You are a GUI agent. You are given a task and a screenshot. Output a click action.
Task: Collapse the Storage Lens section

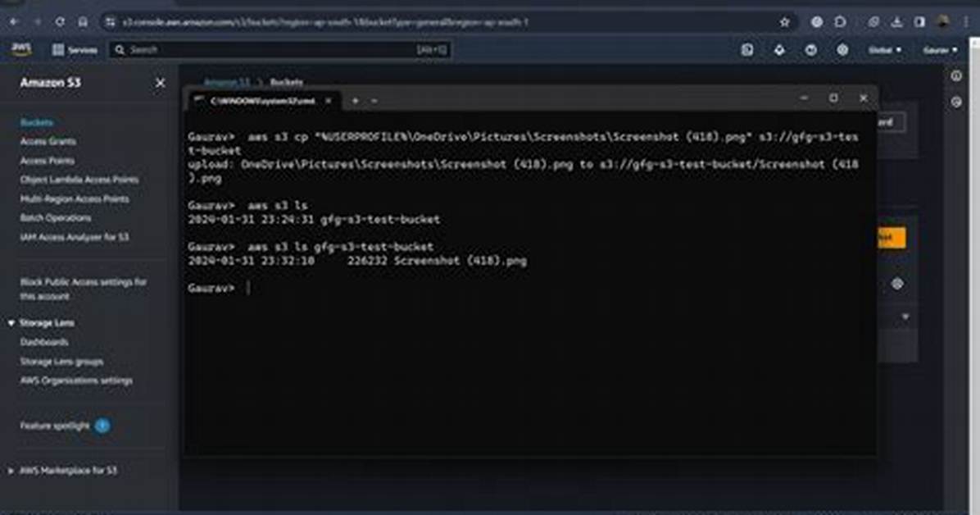11,323
